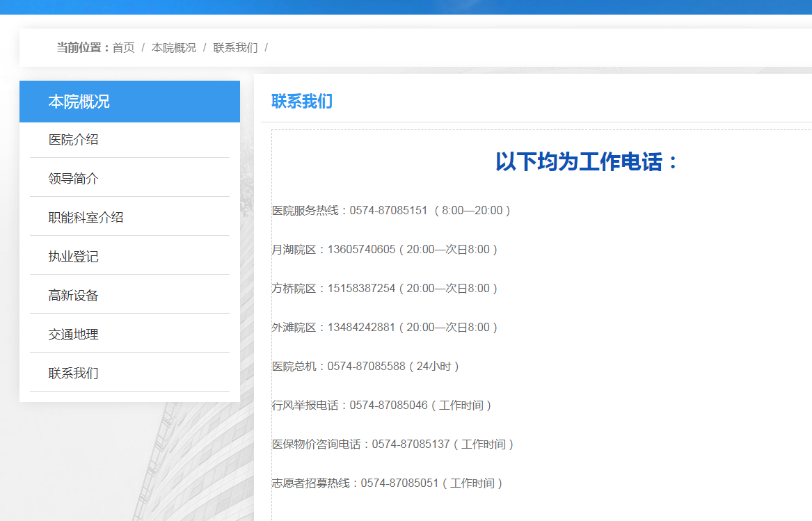Click the 医院服务热线 0574-87085151 line
812x521 pixels.
pos(392,210)
